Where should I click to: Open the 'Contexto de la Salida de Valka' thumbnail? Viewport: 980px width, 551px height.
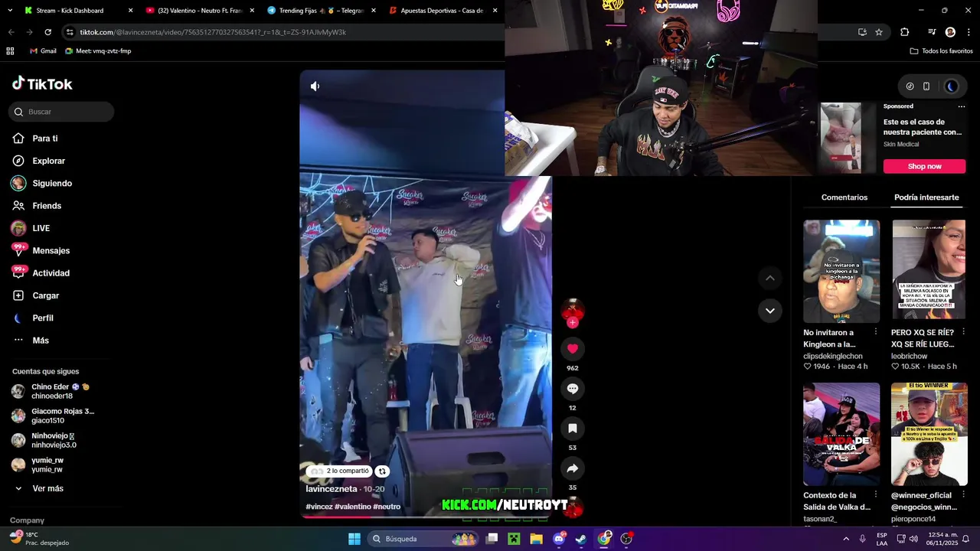[x=841, y=434]
